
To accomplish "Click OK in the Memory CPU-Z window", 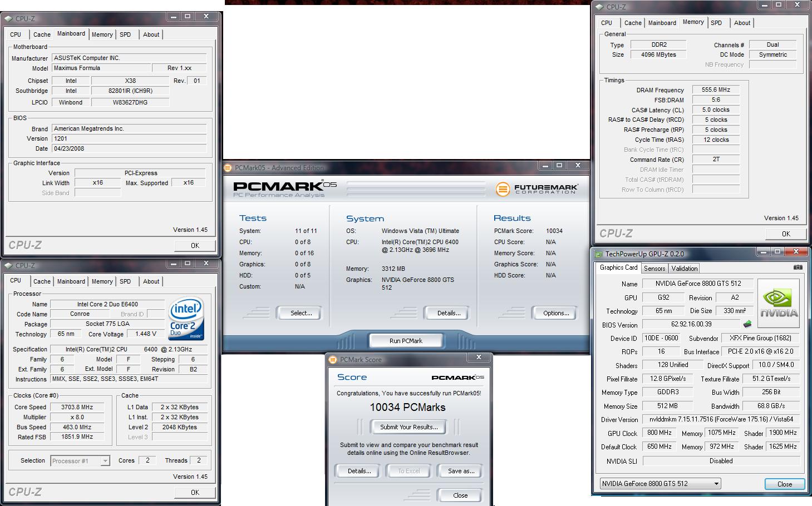I will [x=786, y=234].
